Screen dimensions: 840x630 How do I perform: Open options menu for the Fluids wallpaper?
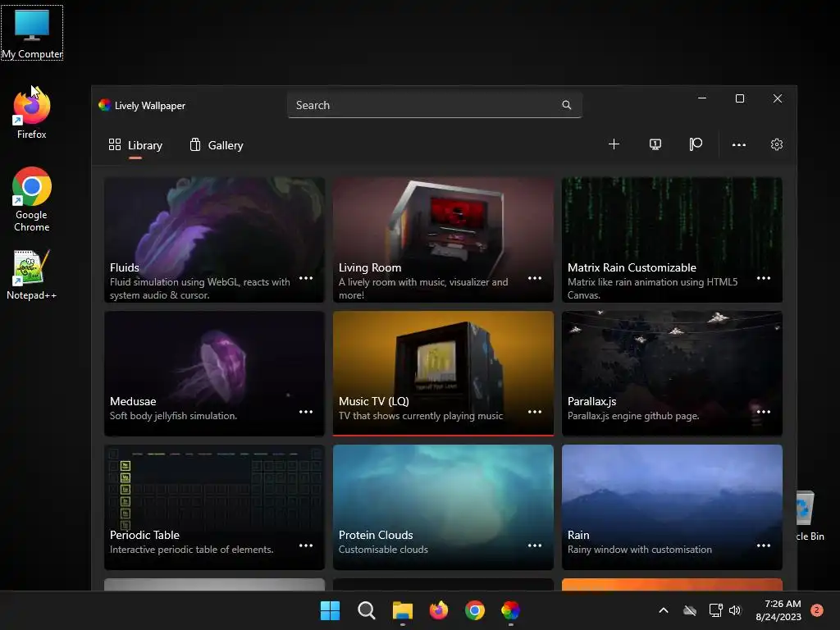306,278
